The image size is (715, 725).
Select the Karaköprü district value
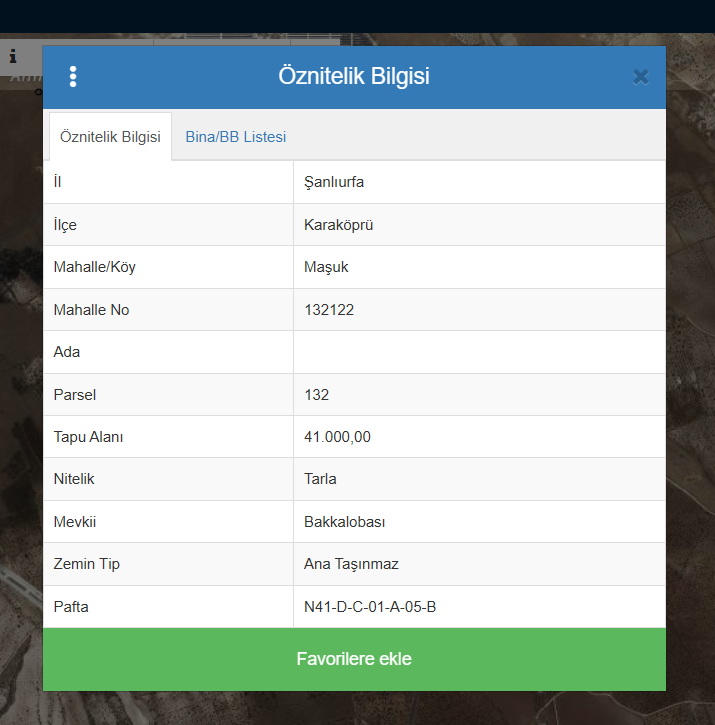[338, 225]
